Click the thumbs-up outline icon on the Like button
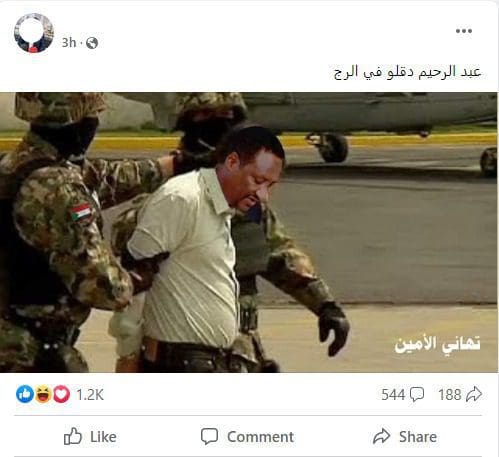The width and height of the screenshot is (499, 457). [x=73, y=436]
